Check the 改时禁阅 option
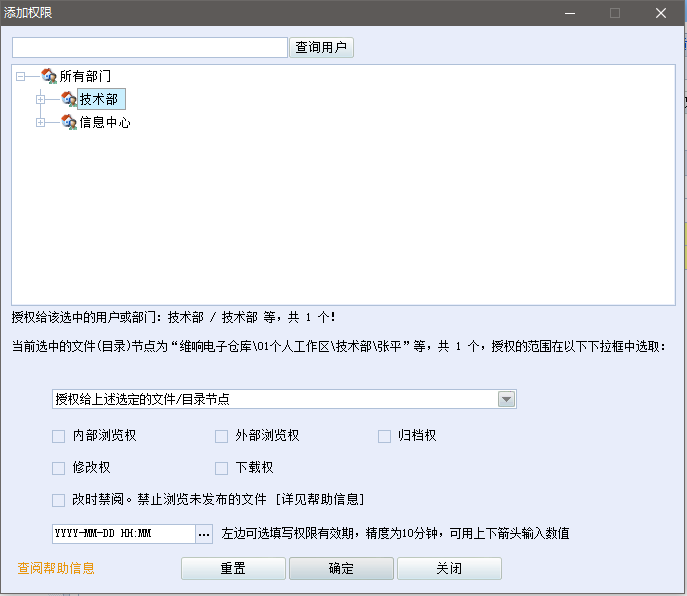 pos(58,499)
